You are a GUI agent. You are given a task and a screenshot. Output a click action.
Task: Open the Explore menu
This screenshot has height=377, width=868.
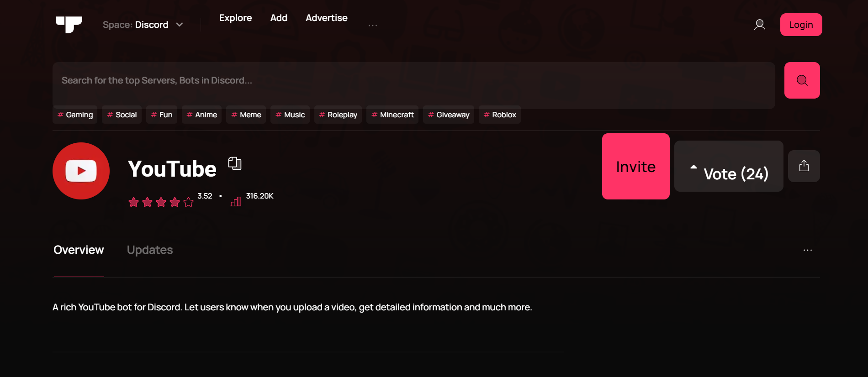pyautogui.click(x=235, y=18)
